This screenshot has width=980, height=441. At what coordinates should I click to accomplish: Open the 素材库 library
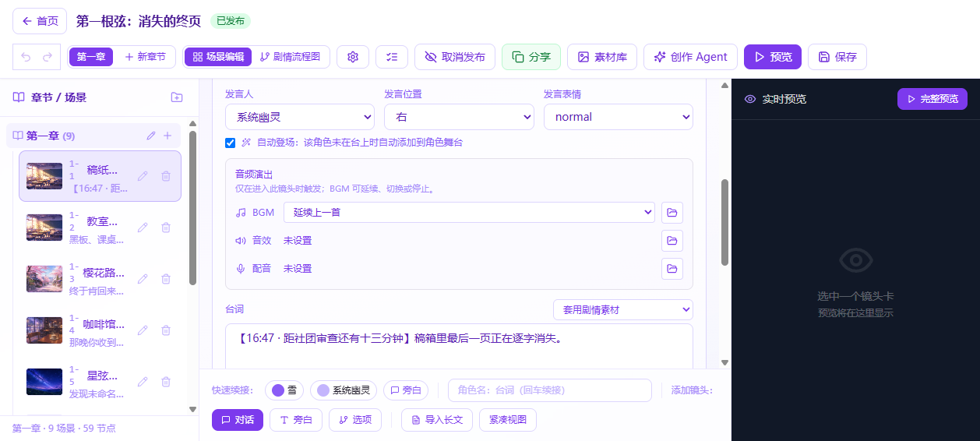click(602, 57)
